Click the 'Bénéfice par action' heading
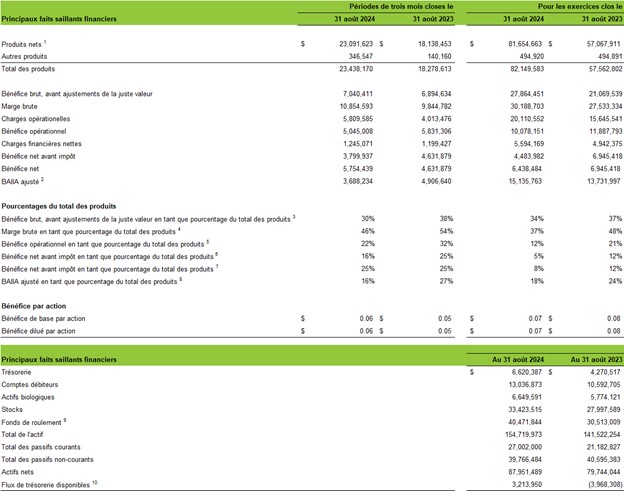Viewport: 624px width, 491px height. (x=34, y=306)
